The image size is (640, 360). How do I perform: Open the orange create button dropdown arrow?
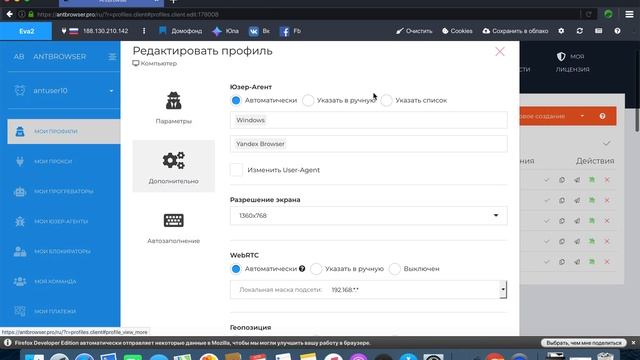(x=582, y=116)
